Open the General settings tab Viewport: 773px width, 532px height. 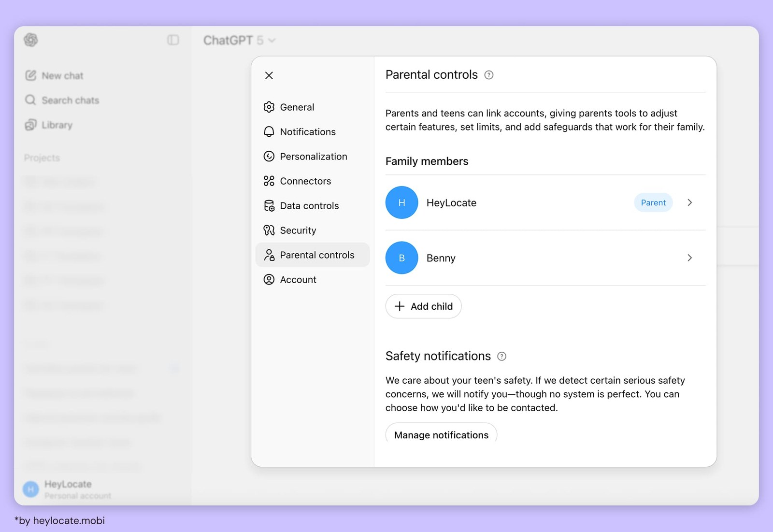click(313, 107)
